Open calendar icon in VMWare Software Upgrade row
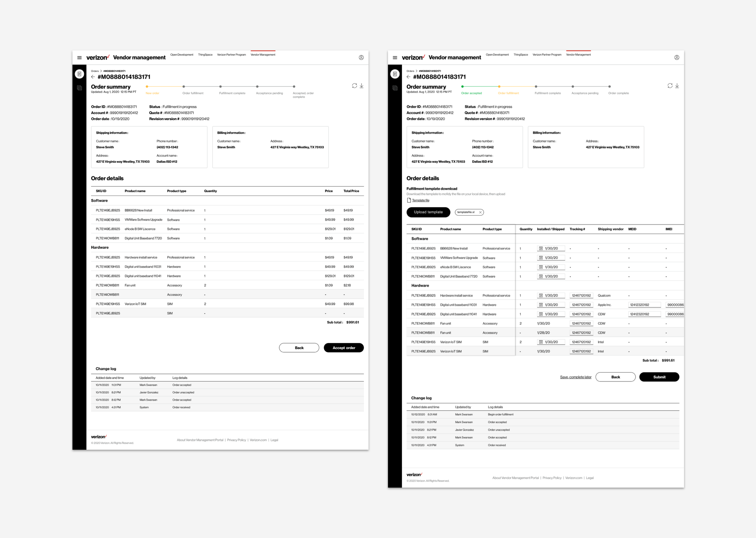The height and width of the screenshot is (538, 756). tap(541, 258)
